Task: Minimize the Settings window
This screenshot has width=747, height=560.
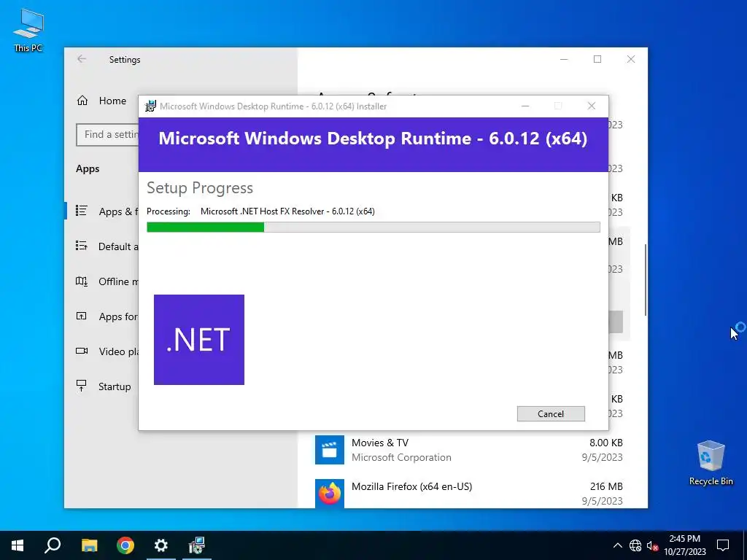Action: 564,59
